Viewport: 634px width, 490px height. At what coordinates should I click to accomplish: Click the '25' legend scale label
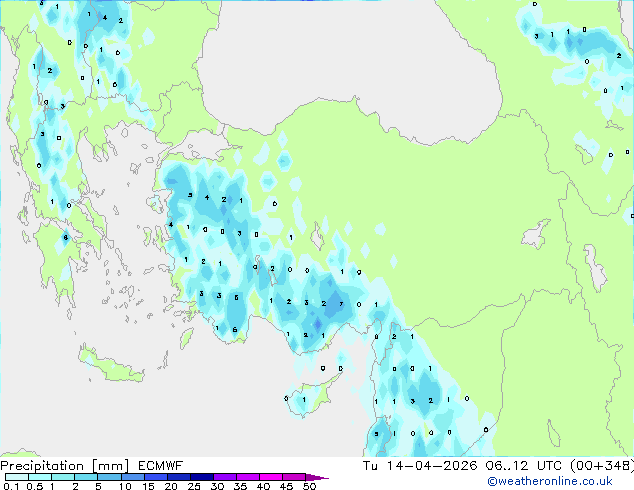point(194,486)
